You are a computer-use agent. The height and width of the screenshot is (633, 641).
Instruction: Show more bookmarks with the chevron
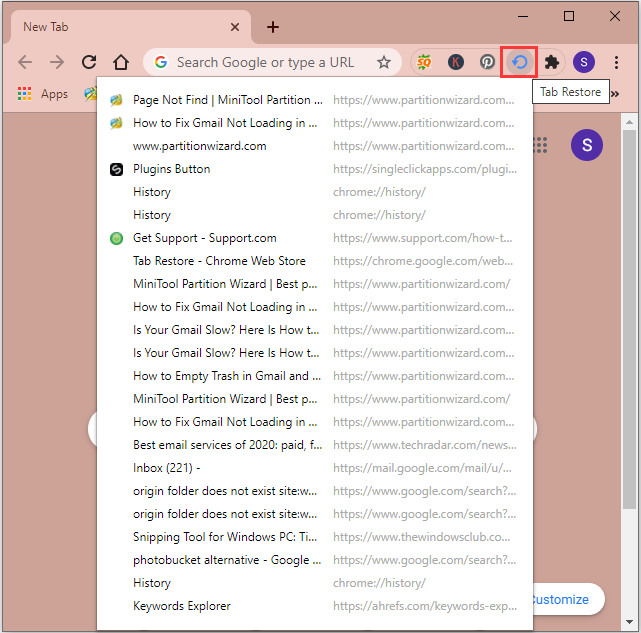coord(615,94)
